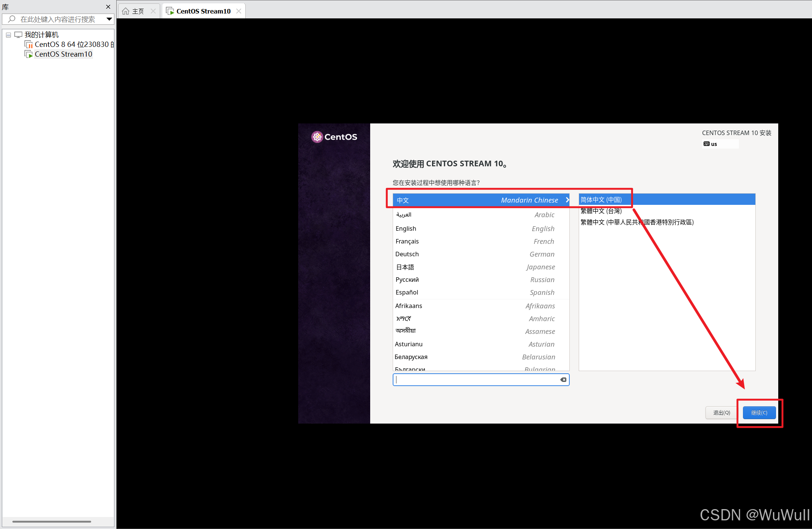Click the search magnifier icon in library
The width and height of the screenshot is (812, 529).
coord(12,19)
